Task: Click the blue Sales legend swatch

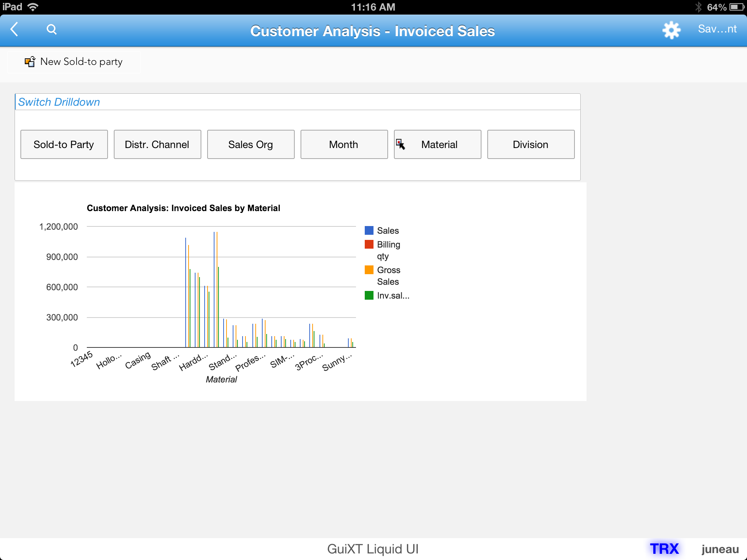Action: 369,230
